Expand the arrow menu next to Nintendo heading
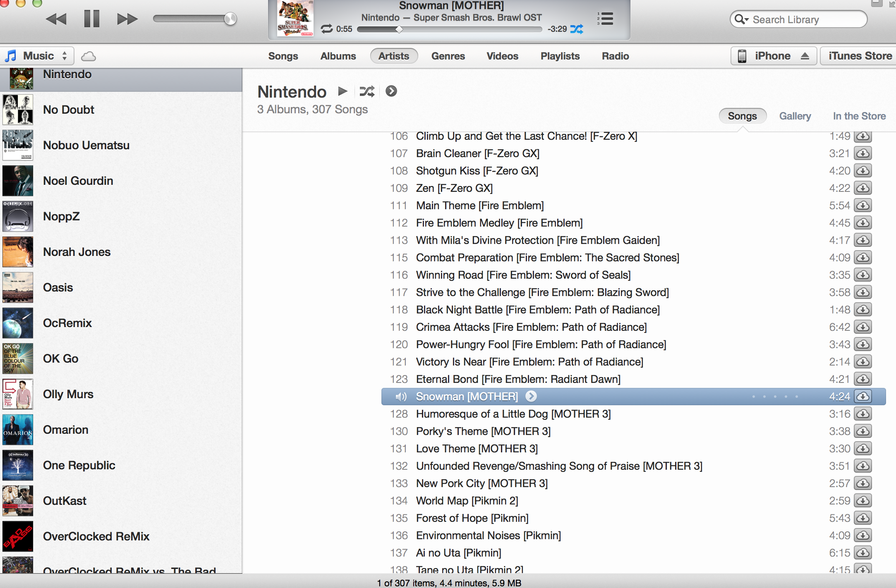 click(x=391, y=91)
